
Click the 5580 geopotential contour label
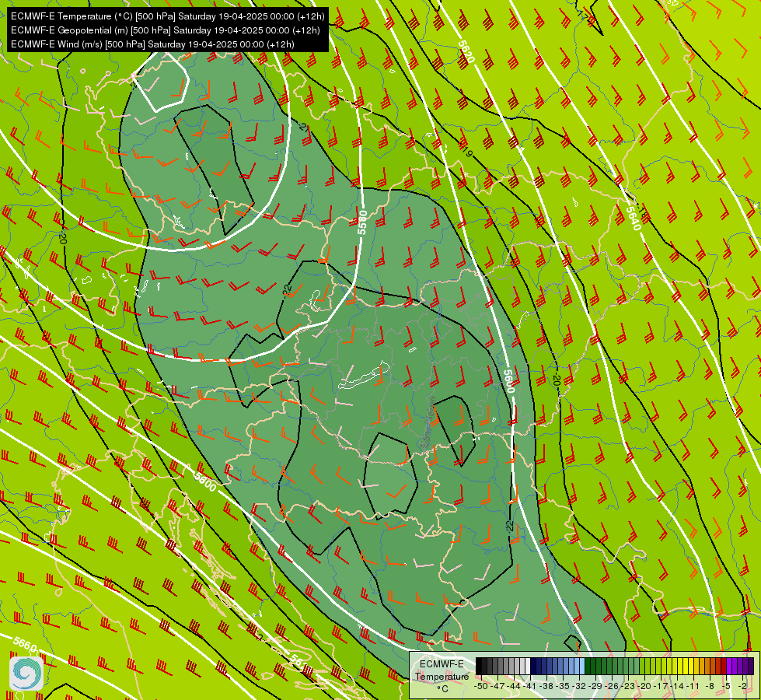[362, 222]
